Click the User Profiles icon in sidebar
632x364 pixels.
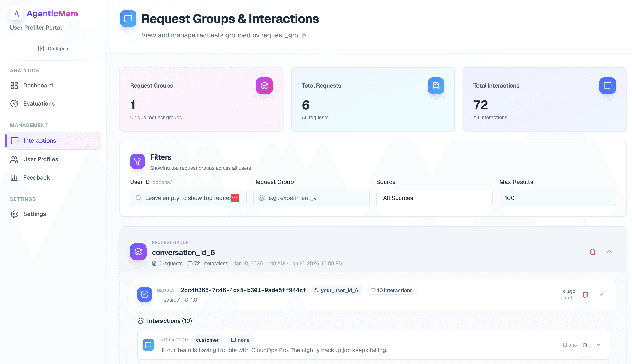click(14, 159)
